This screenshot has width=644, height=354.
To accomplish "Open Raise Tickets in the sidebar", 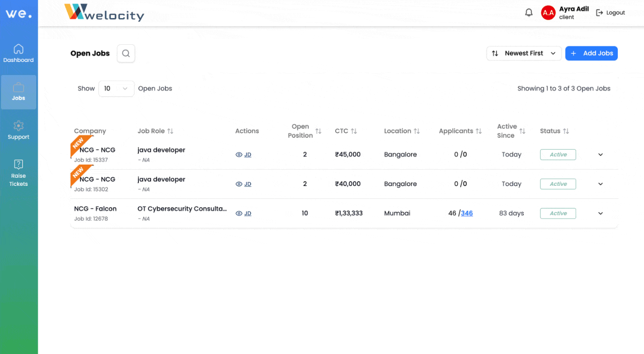I will 19,172.
